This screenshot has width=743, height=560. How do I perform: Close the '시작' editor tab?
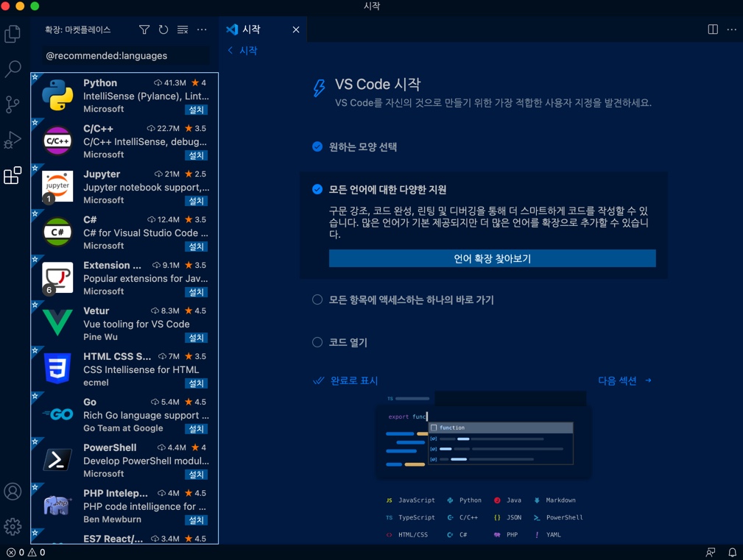coord(296,29)
